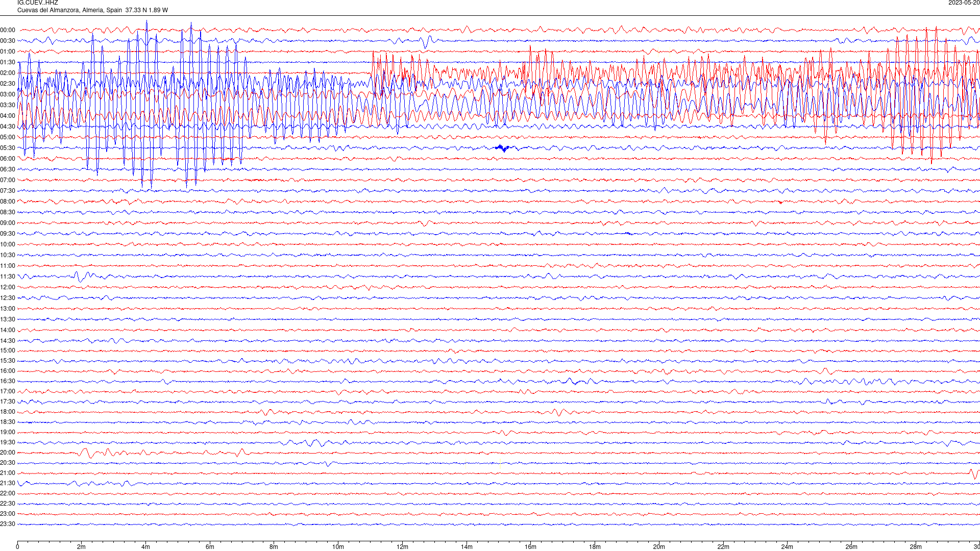Select the 11:30 trace time label
The width and height of the screenshot is (980, 551).
[x=8, y=277]
